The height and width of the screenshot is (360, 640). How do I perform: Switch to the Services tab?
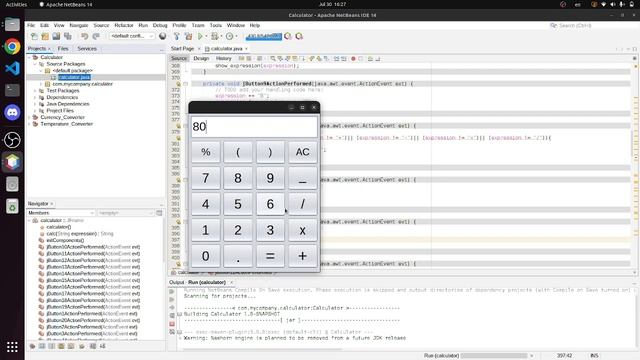(87, 49)
